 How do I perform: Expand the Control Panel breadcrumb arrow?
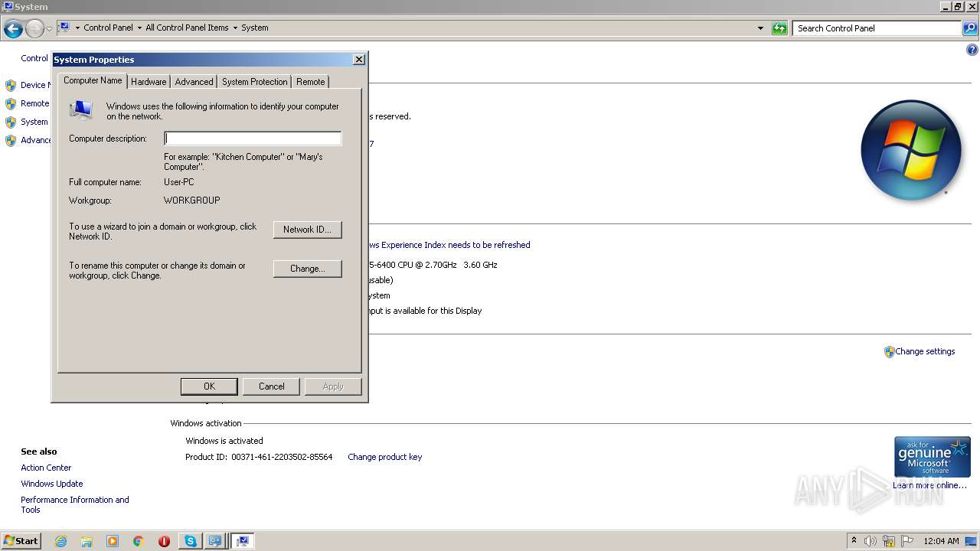coord(139,28)
